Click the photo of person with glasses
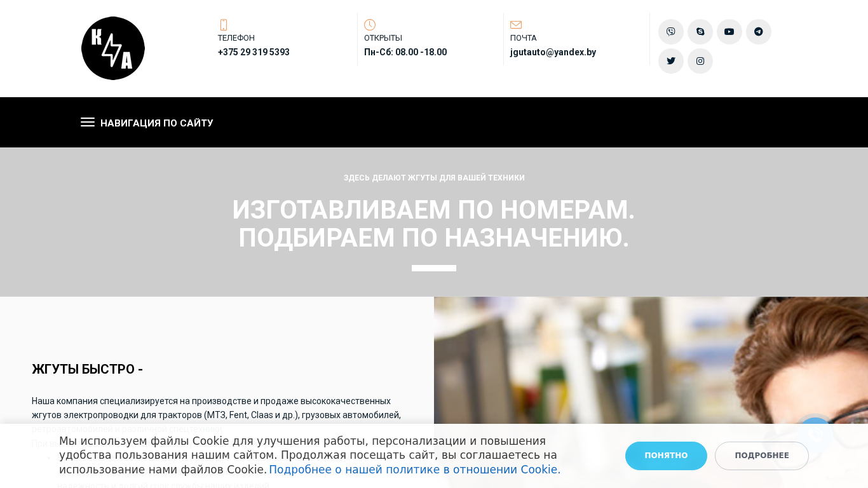This screenshot has width=868, height=488. tap(651, 392)
